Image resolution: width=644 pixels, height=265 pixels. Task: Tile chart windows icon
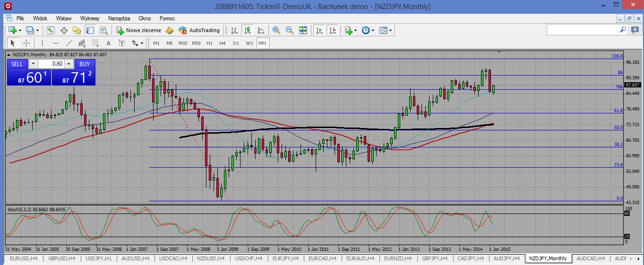(303, 30)
